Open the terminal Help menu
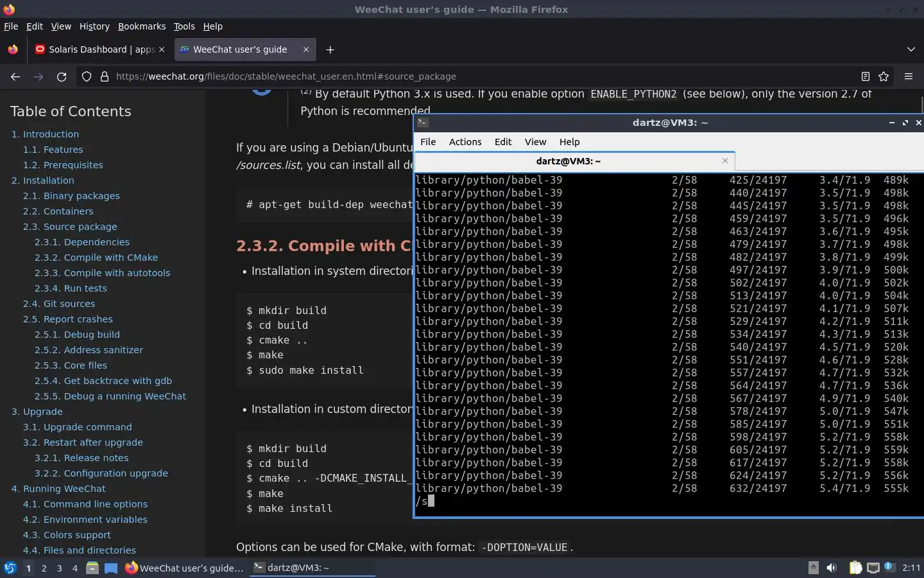The image size is (924, 578). click(569, 142)
